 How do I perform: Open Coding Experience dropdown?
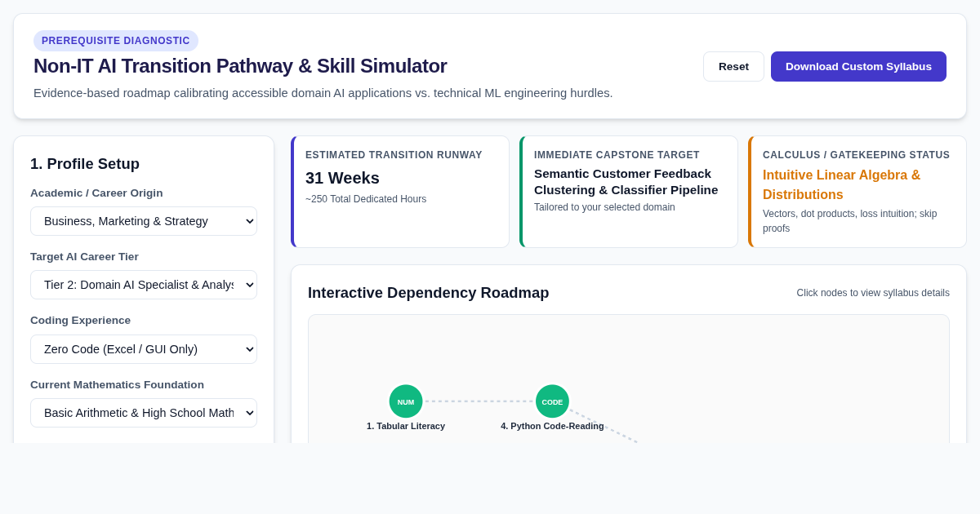tap(144, 349)
